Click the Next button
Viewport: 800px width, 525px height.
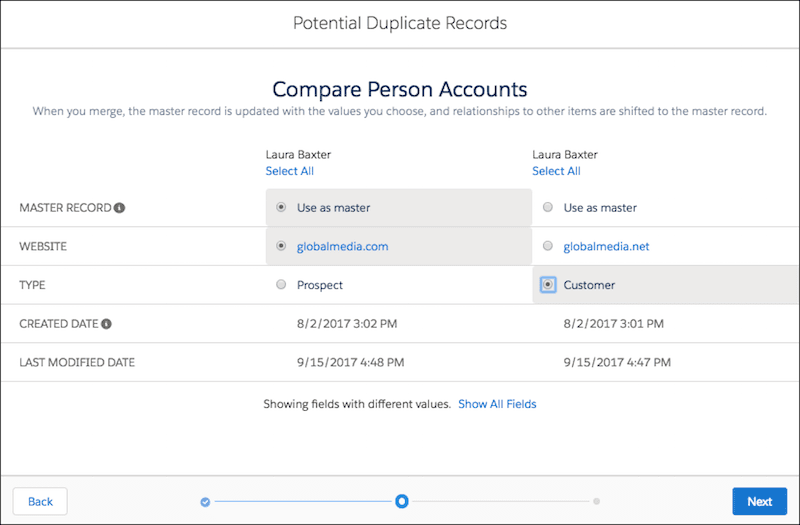(x=760, y=502)
